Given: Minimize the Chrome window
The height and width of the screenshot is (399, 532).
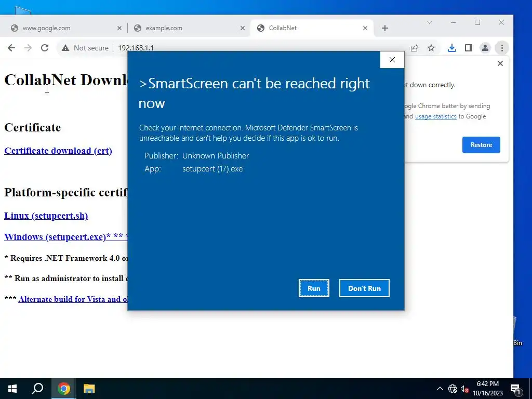Looking at the screenshot, I should pos(453,22).
